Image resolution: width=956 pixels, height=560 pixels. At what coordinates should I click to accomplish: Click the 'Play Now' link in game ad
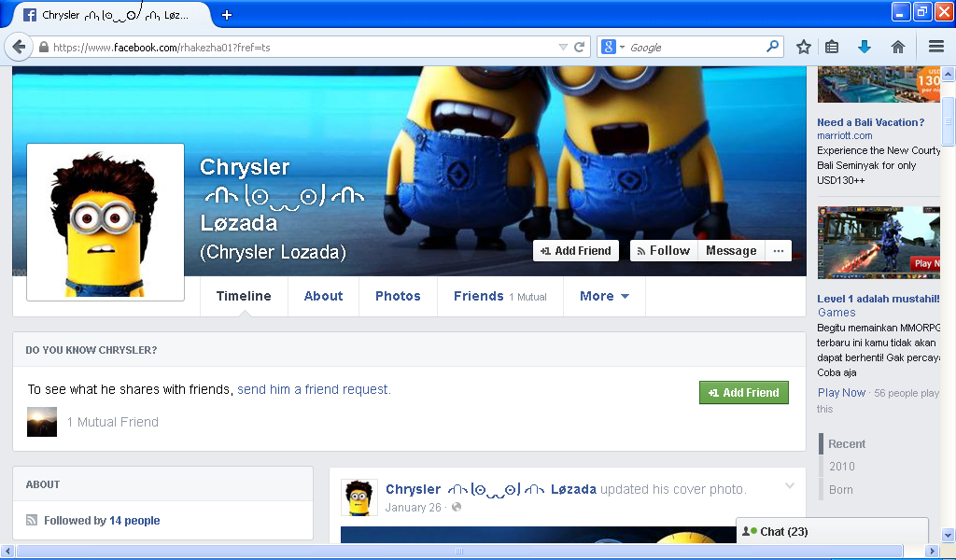pyautogui.click(x=841, y=392)
